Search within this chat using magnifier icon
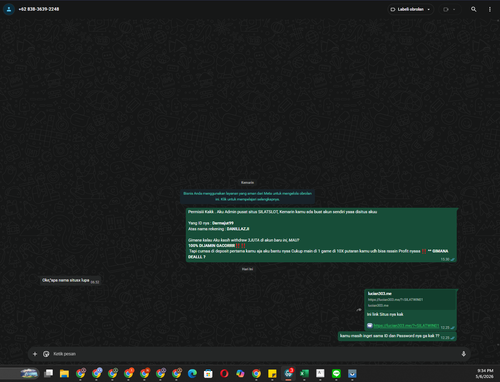The width and height of the screenshot is (500, 382). [x=473, y=9]
